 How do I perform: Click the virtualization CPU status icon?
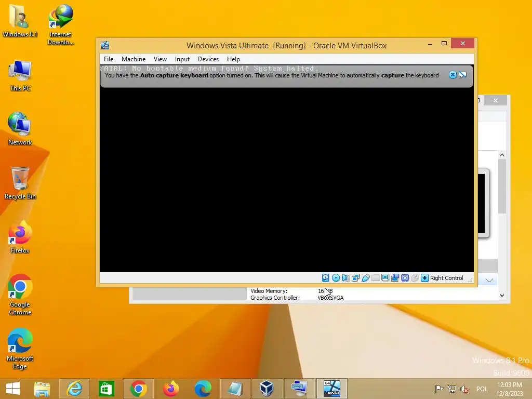pos(405,278)
